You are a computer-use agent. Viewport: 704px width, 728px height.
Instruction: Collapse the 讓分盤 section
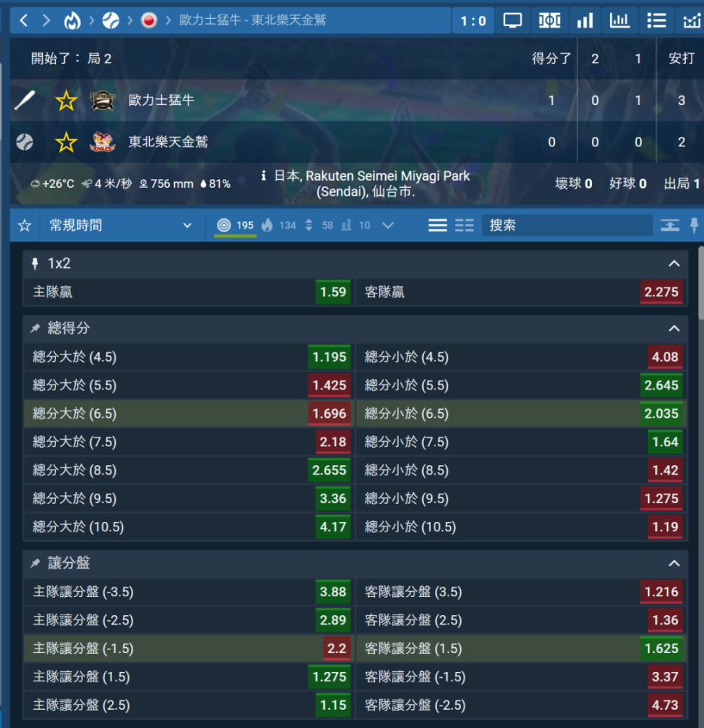coord(674,563)
